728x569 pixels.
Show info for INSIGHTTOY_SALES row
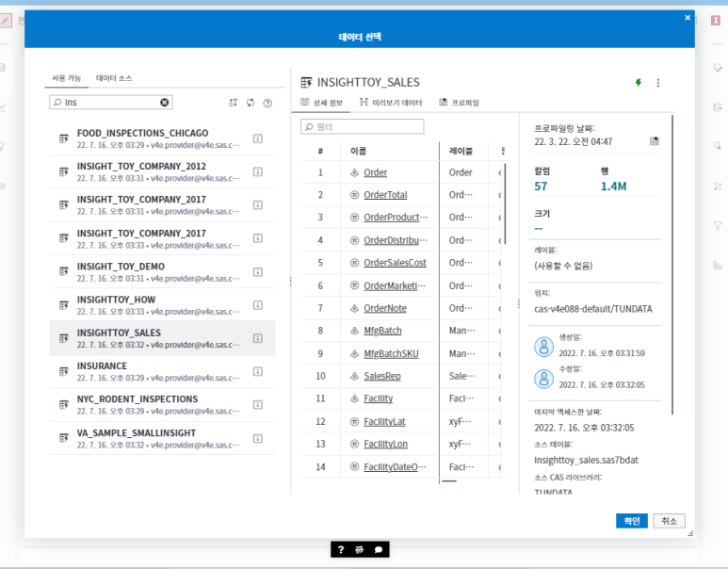click(258, 338)
